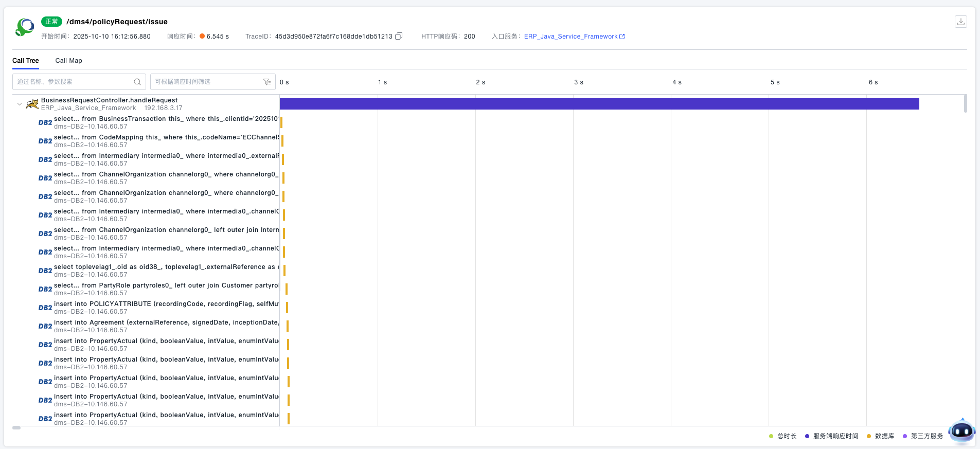Click the download icon at top right
This screenshot has height=449, width=980.
960,22
